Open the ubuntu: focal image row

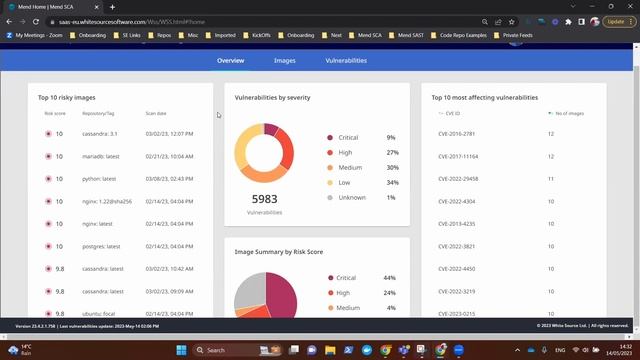tap(119, 313)
